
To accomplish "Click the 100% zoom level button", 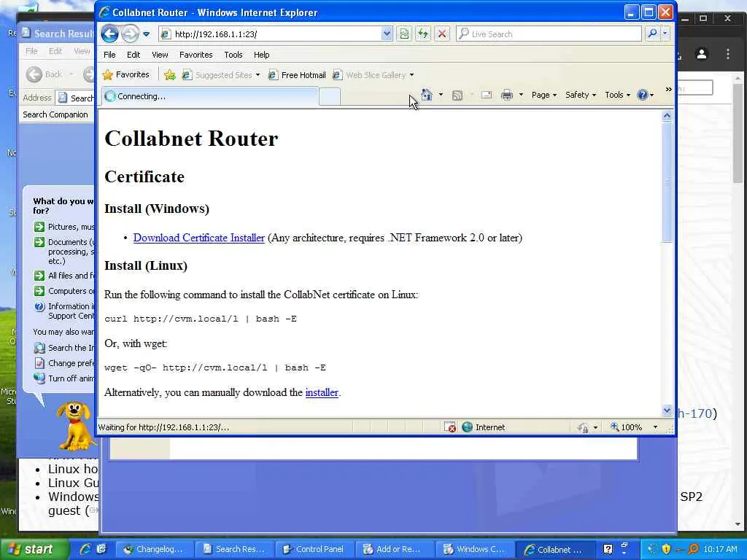I will [627, 427].
